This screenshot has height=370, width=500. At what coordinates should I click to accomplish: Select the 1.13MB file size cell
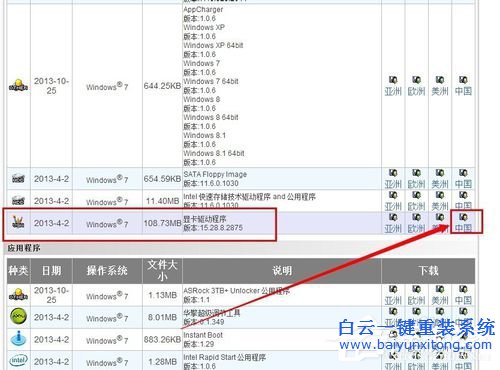click(x=163, y=295)
